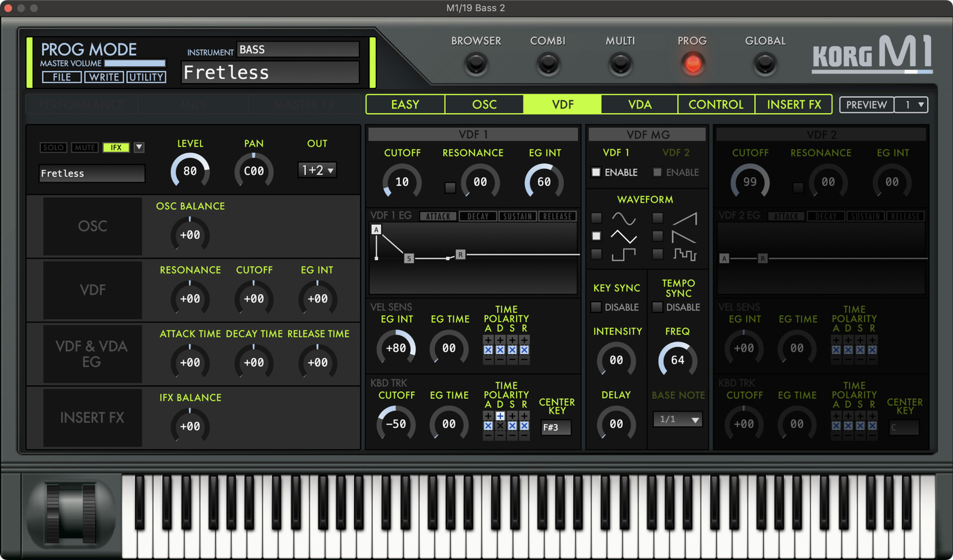The height and width of the screenshot is (560, 953).
Task: Open GLOBAL mode via its round button
Action: 764,64
